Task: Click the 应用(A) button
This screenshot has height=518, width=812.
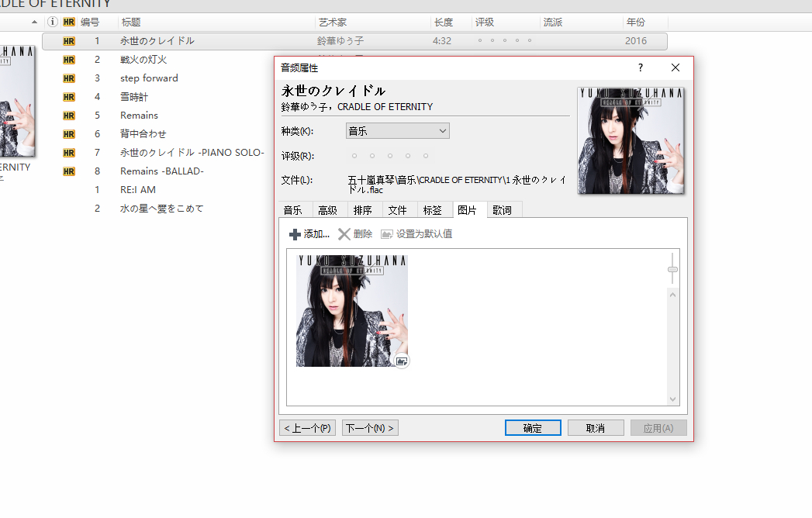Action: point(658,428)
